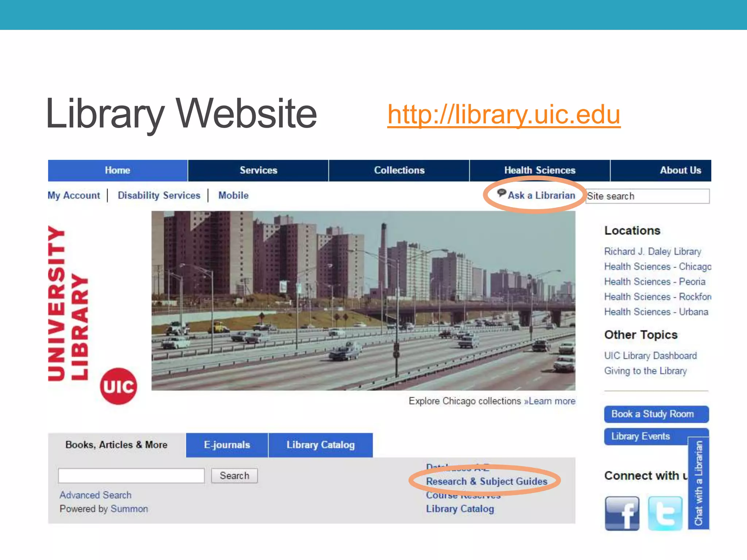Viewport: 747px width, 560px height.
Task: Open the Twitter icon link
Action: [x=665, y=513]
